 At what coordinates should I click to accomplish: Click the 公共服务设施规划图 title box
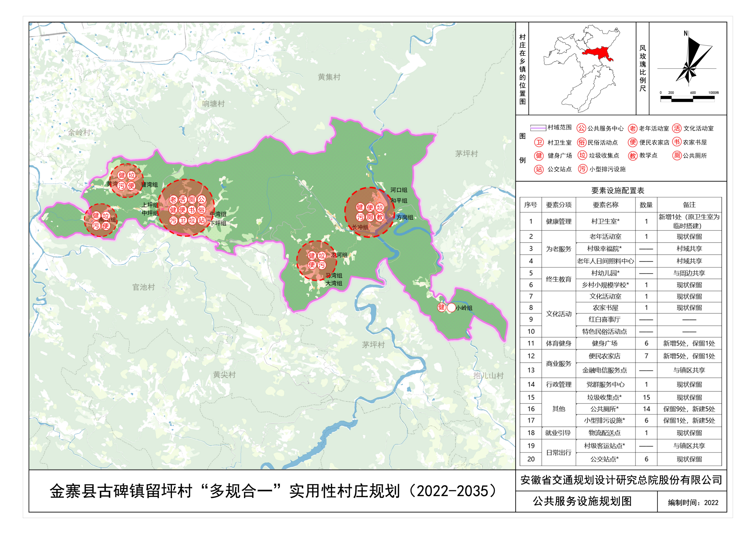pos(586,501)
